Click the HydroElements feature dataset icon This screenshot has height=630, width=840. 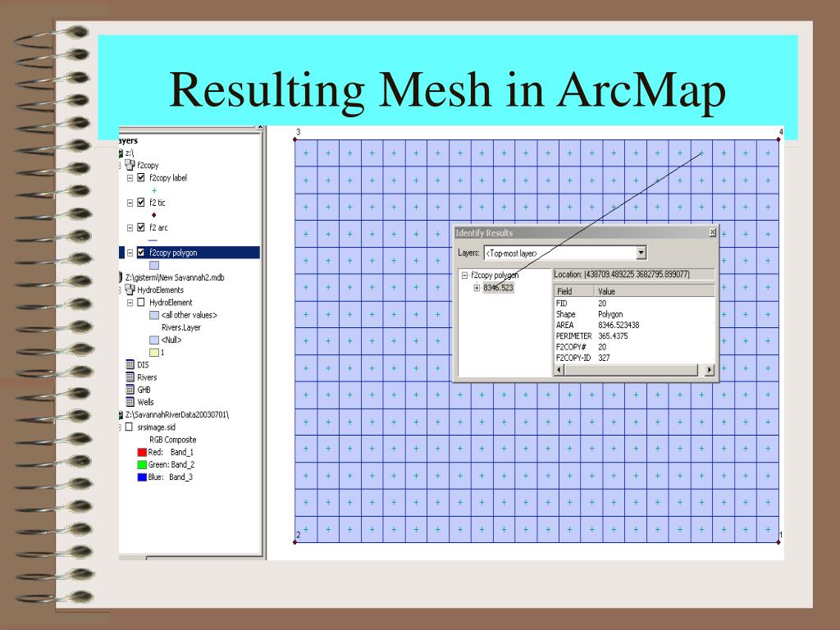[130, 290]
